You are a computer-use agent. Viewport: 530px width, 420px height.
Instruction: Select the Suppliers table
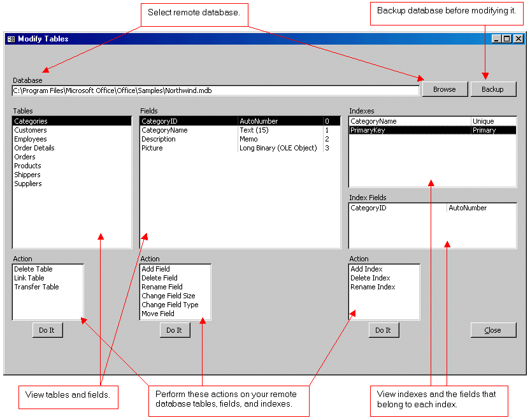point(28,184)
